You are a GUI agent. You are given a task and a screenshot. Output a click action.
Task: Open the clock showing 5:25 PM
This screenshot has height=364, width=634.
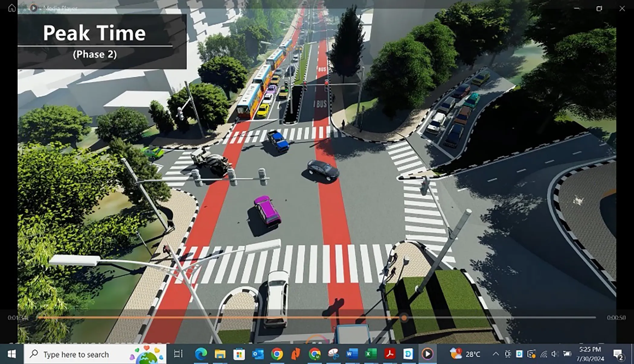click(x=590, y=354)
